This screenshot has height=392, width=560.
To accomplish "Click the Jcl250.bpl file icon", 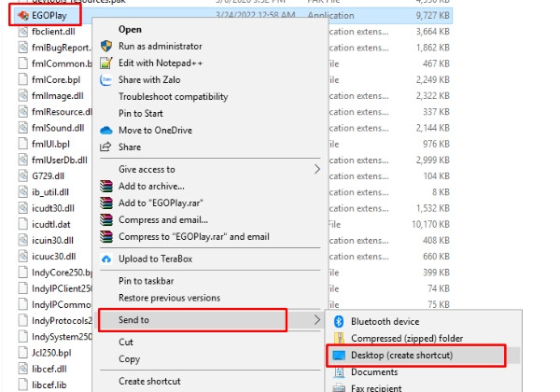I will coord(22,353).
